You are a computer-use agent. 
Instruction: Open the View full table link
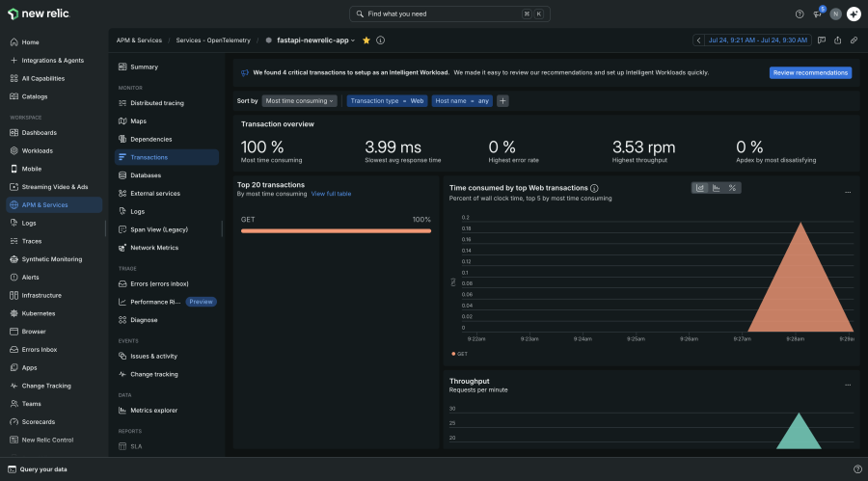[331, 194]
